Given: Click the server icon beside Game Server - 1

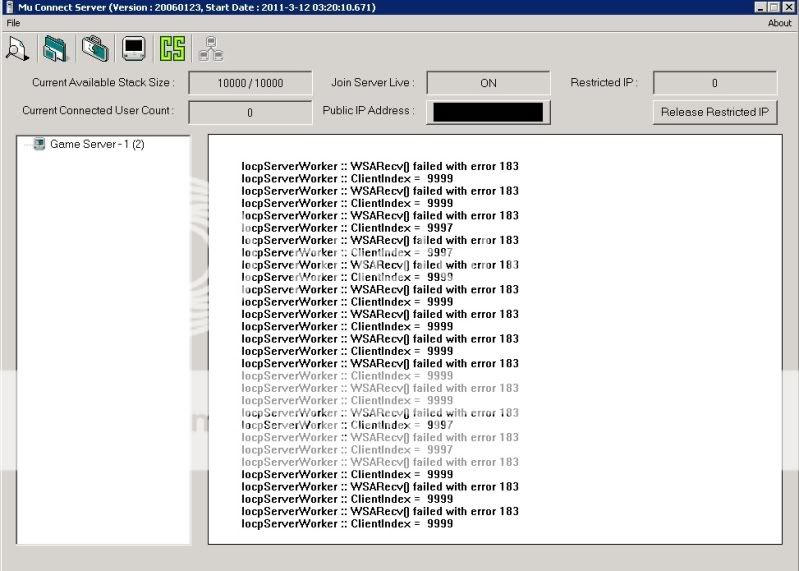Looking at the screenshot, I should click(x=39, y=144).
